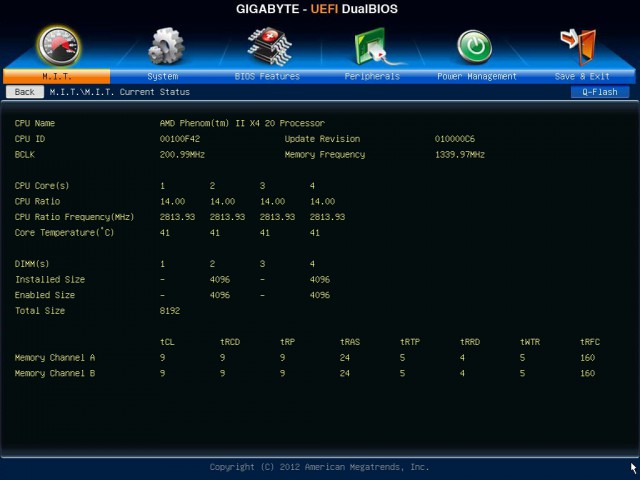Click the tRP column header
Viewport: 640px width, 480px height.
[x=287, y=342]
